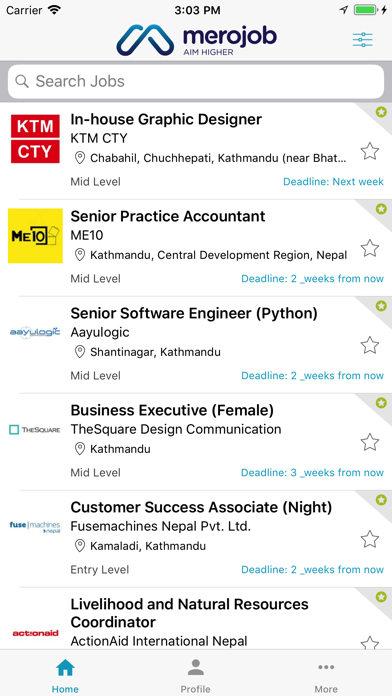This screenshot has height=696, width=392.
Task: Open the KTM CTY company logo
Action: (x=36, y=139)
